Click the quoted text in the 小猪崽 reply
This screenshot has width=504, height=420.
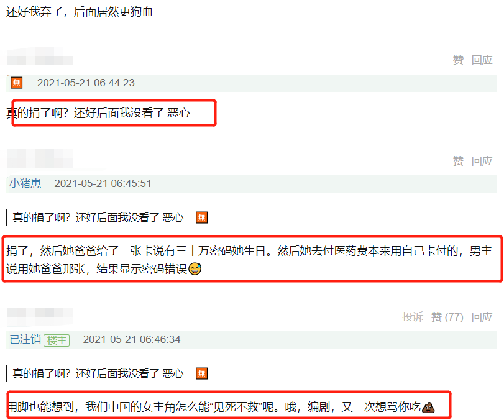point(98,217)
